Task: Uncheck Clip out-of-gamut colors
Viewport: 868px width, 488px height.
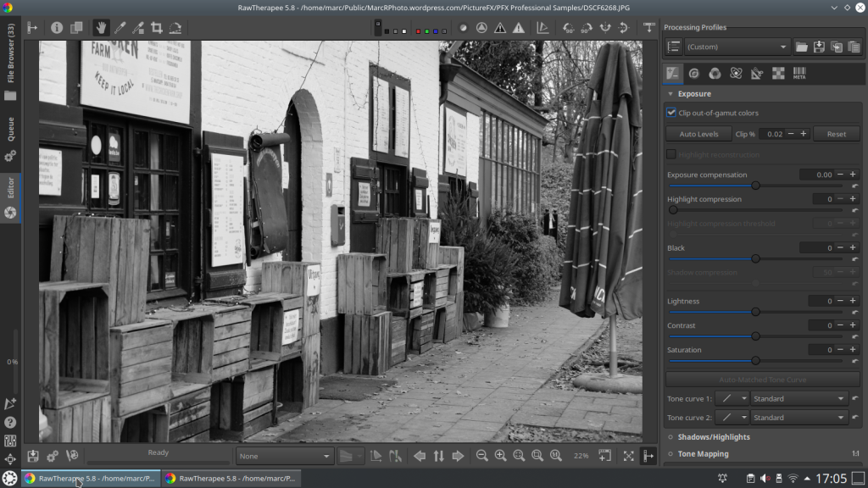Action: 671,113
